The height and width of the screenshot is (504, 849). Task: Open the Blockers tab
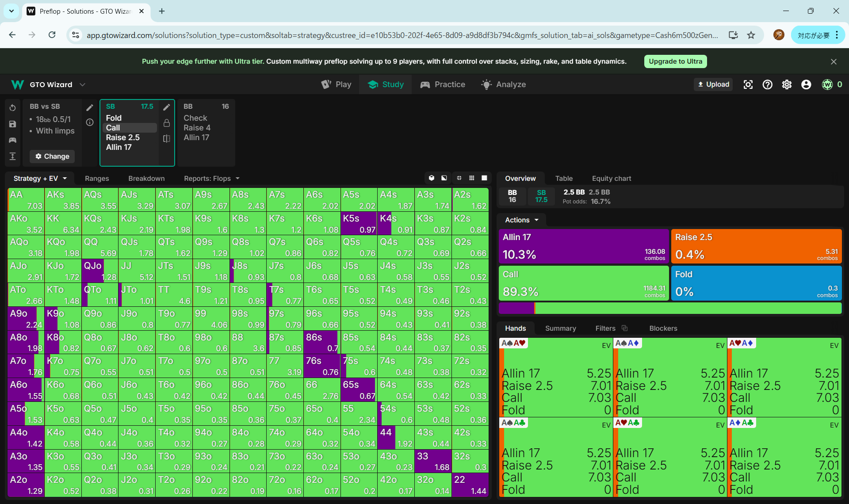click(x=663, y=328)
